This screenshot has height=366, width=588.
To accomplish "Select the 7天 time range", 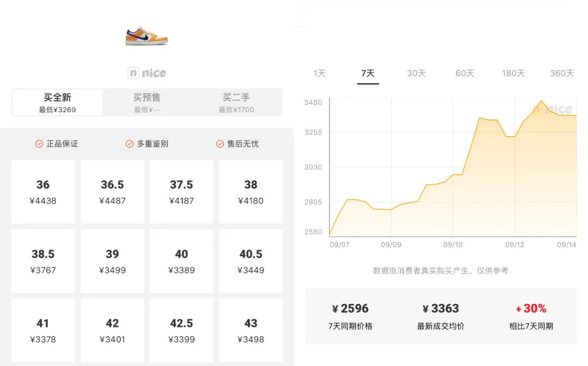I will click(368, 73).
